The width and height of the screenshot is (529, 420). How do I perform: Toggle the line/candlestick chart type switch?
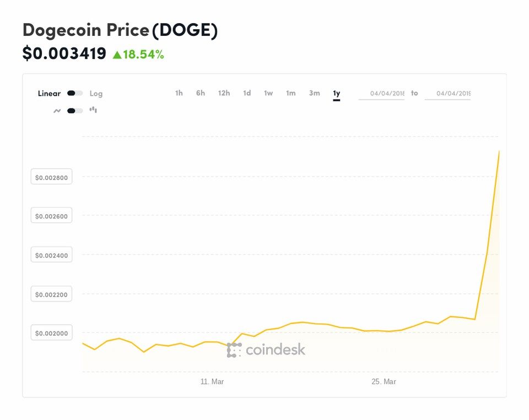tap(75, 111)
